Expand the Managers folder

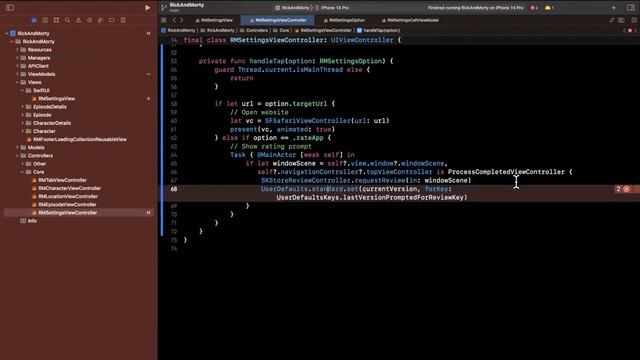18,58
